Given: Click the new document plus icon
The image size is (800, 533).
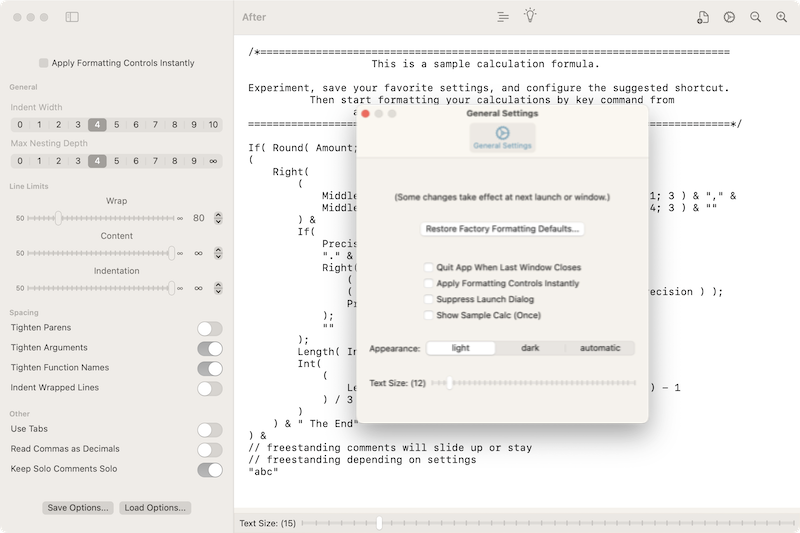Looking at the screenshot, I should click(703, 17).
